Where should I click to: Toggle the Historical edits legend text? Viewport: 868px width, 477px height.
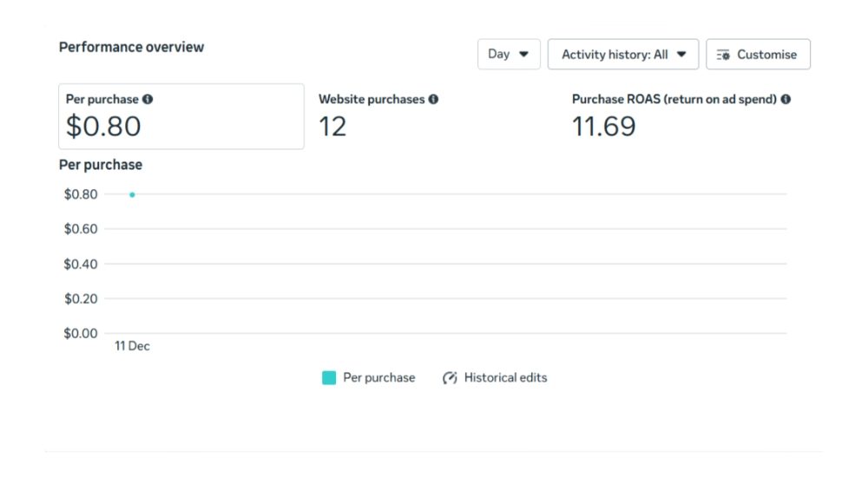505,378
